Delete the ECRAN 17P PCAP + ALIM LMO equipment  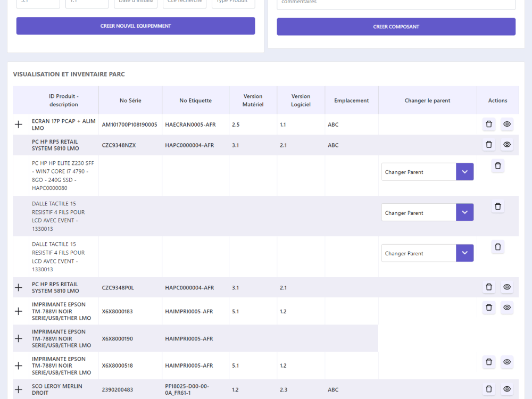[x=488, y=124]
